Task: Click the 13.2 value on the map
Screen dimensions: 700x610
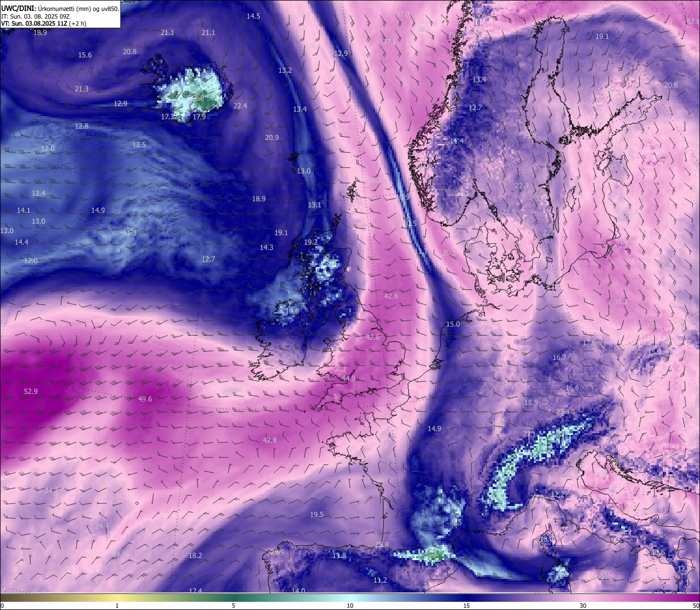Action: coord(285,70)
